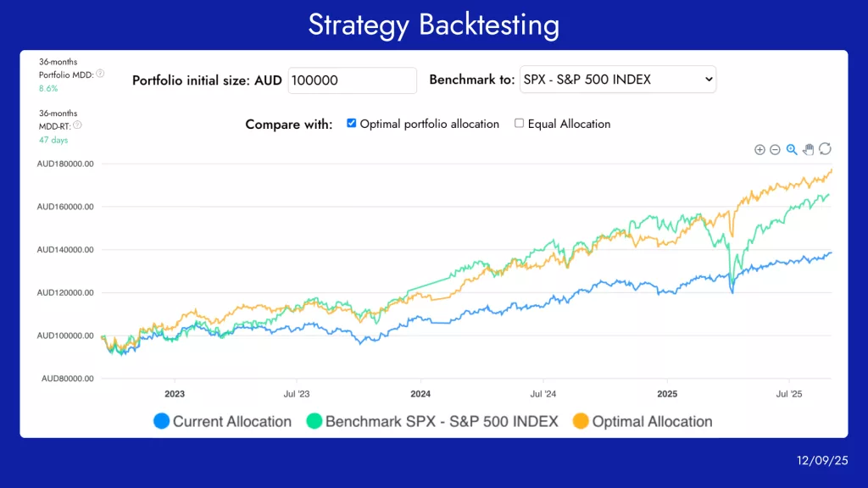Click the portfolio initial size input field

click(351, 80)
